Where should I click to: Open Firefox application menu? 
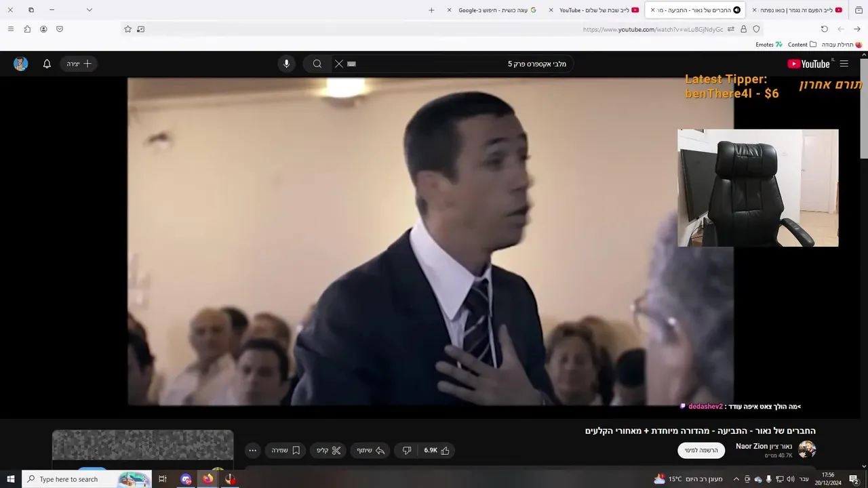(x=10, y=29)
